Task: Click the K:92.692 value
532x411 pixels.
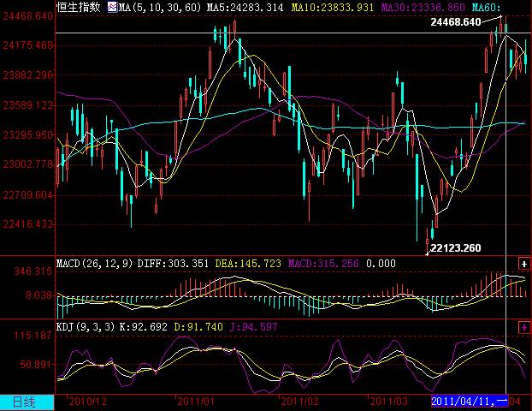Action: [x=144, y=327]
